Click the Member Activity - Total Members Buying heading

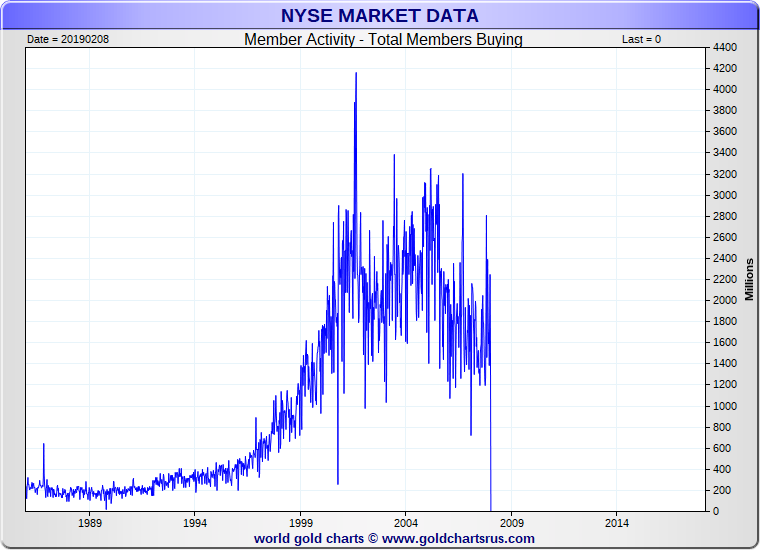coord(383,39)
